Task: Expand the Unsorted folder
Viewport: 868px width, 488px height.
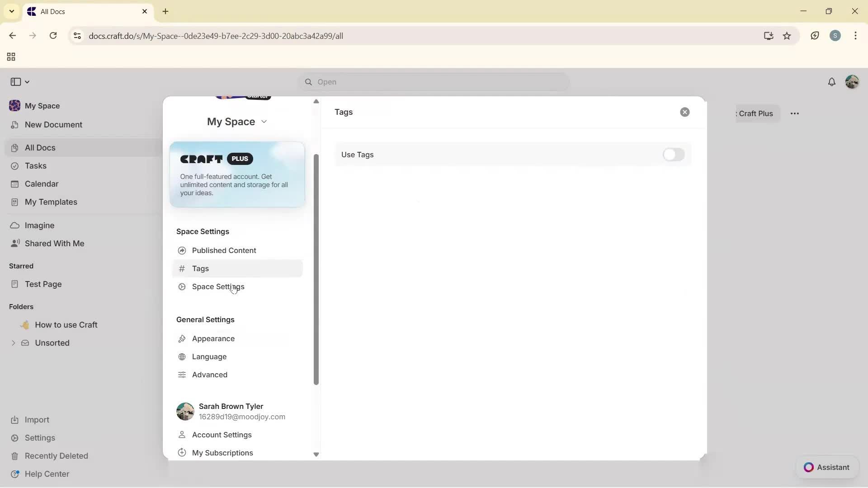Action: tap(13, 343)
